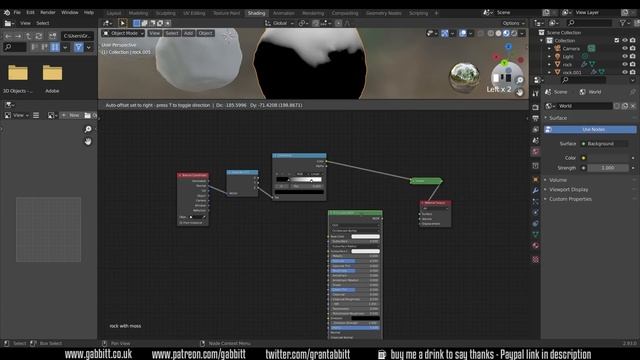Create new folder in file browser
640x360 pixels.
(52, 36)
